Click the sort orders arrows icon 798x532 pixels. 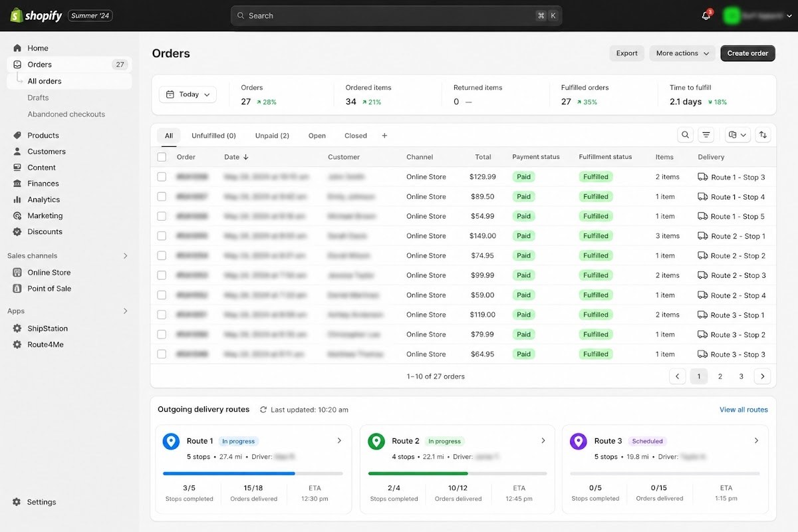click(763, 135)
